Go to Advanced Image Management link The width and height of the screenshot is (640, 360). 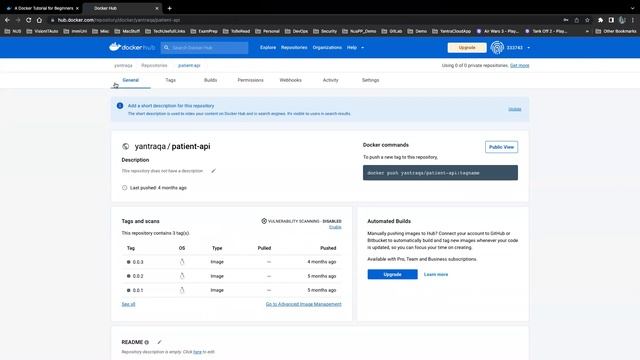click(x=303, y=304)
